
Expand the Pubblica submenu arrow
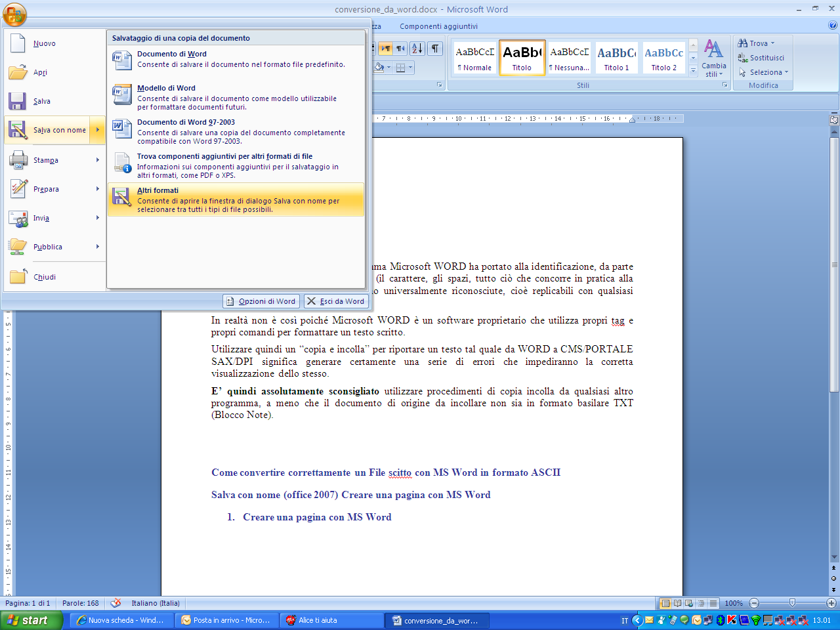pyautogui.click(x=97, y=247)
